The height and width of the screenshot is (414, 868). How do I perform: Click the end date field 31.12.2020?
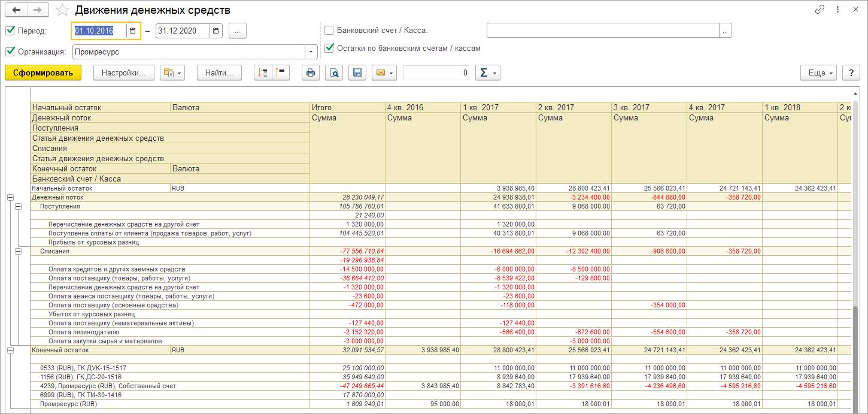(182, 31)
